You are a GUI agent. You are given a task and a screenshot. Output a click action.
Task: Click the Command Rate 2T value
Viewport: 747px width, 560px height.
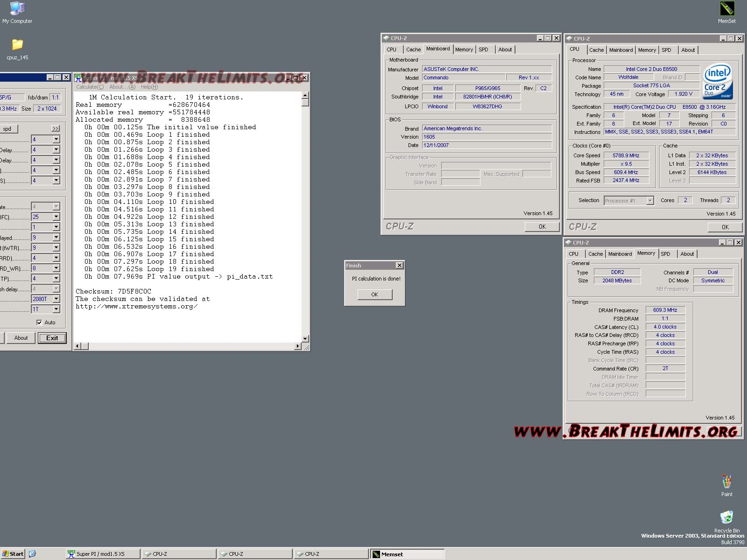point(665,368)
